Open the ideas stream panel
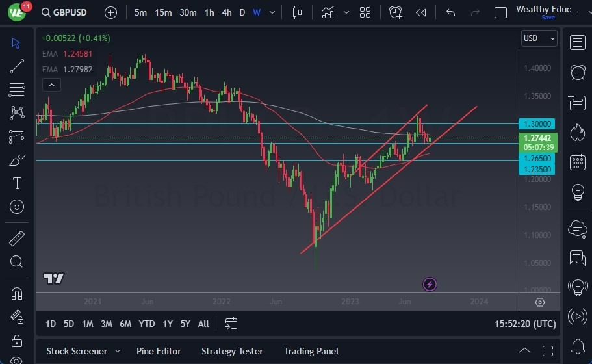Image resolution: width=592 pixels, height=364 pixels. tap(578, 288)
